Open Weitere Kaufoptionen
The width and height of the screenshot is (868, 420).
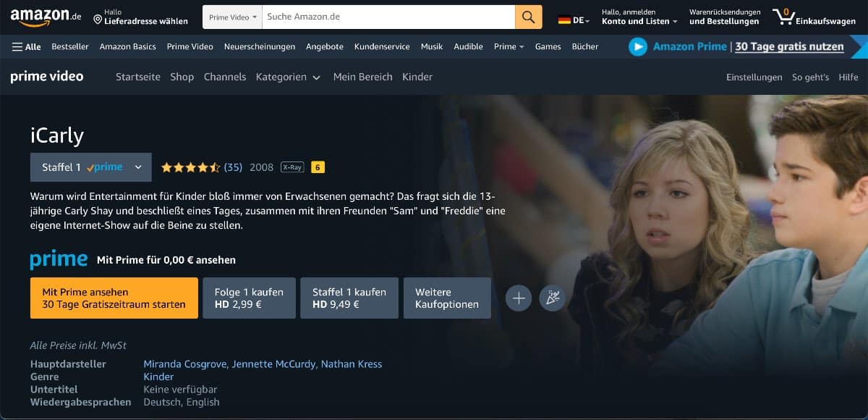pos(447,298)
